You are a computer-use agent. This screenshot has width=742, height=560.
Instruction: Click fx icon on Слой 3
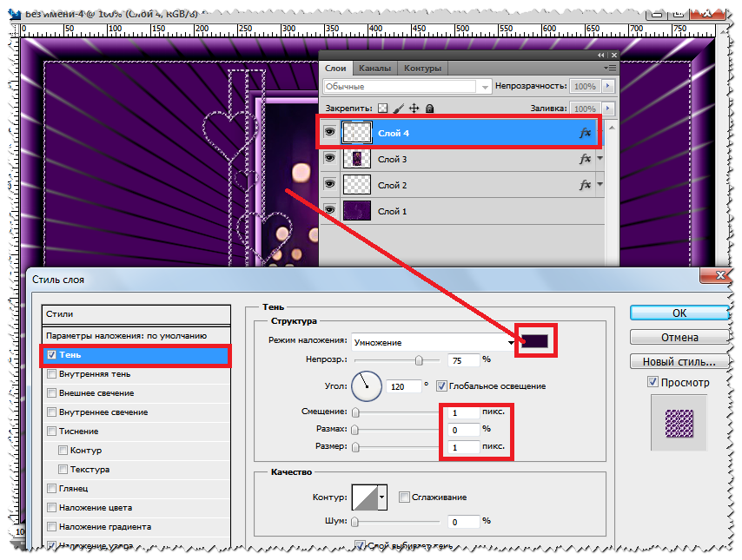(x=586, y=159)
